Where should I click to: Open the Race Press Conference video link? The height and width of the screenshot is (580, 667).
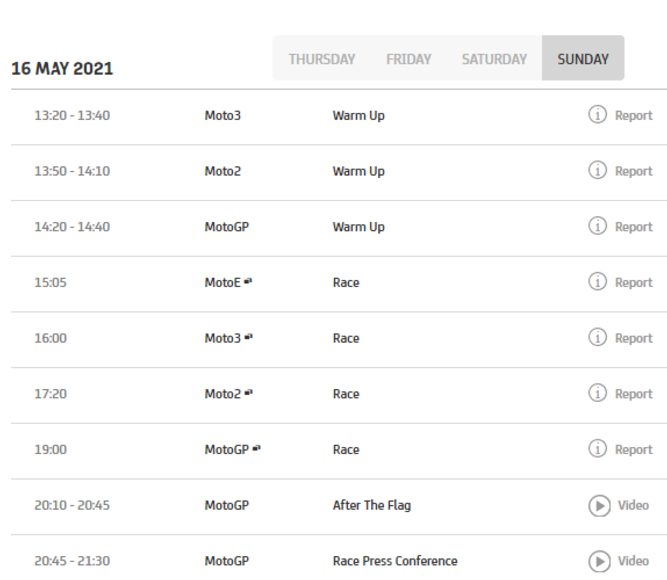point(633,561)
